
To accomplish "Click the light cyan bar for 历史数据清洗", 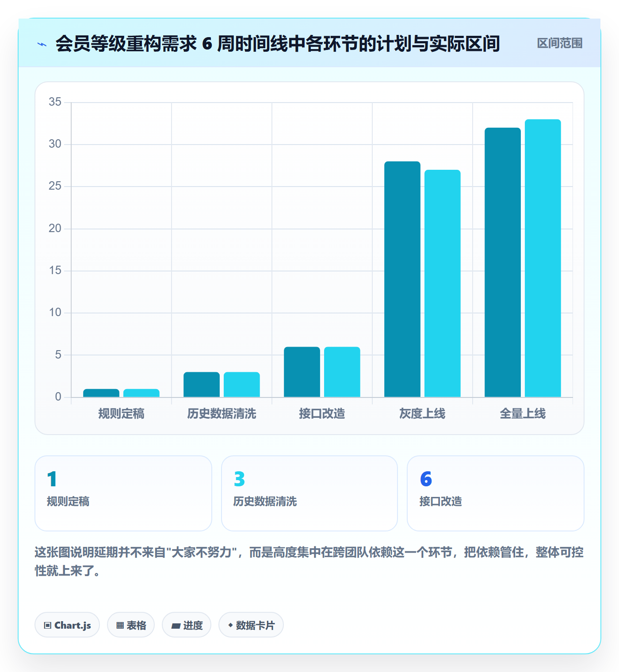I will pyautogui.click(x=242, y=385).
